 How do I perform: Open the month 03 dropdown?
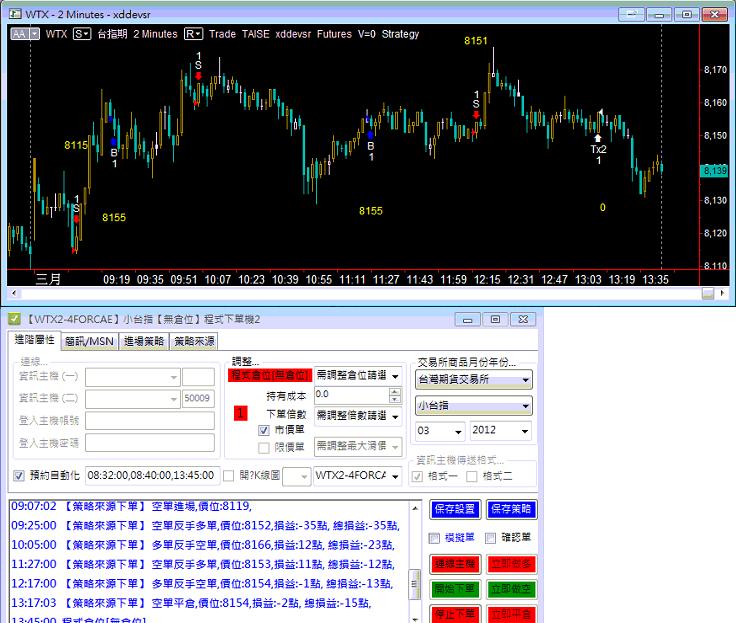pos(440,431)
